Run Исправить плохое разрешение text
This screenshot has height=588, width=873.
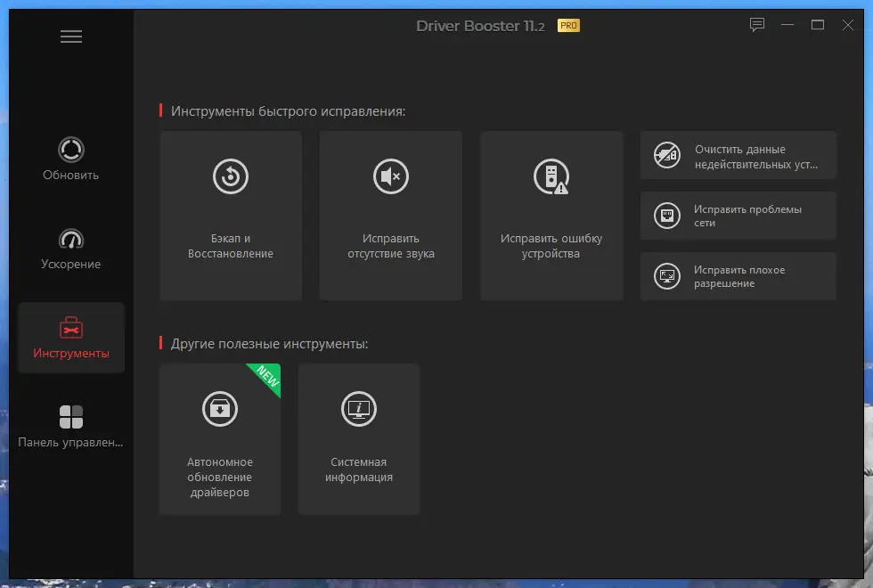[x=739, y=277]
